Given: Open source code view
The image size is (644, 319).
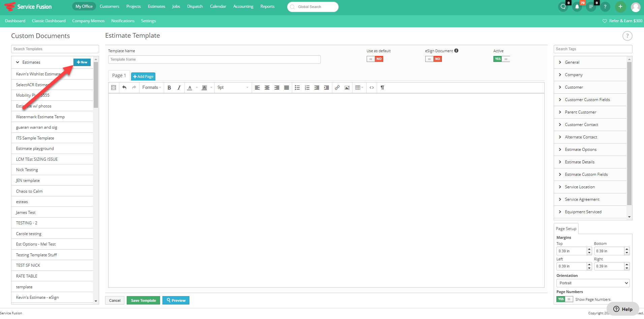Looking at the screenshot, I should pos(372,88).
